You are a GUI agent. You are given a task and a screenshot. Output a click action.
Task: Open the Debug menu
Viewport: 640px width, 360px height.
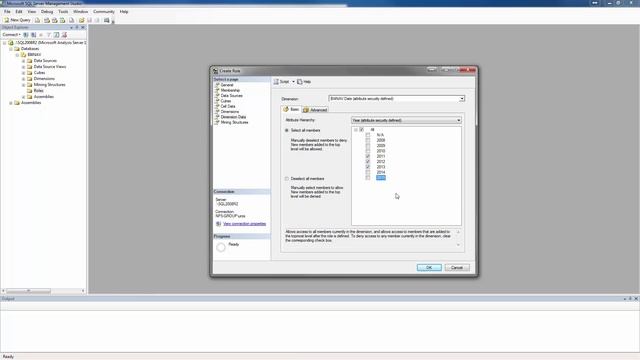coord(47,11)
